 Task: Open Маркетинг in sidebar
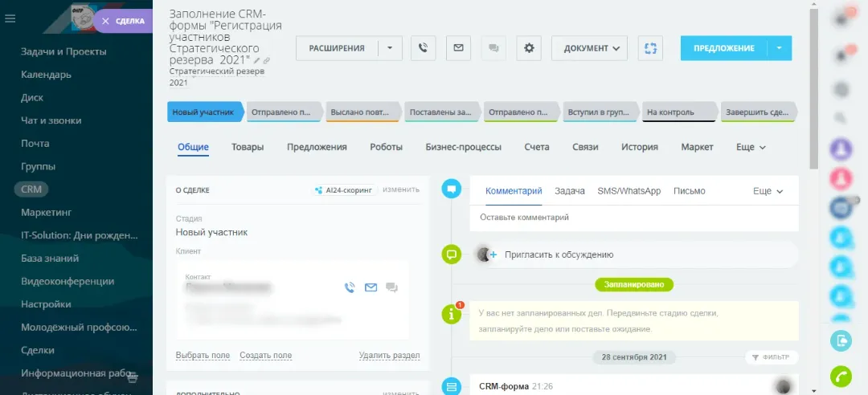[47, 213]
